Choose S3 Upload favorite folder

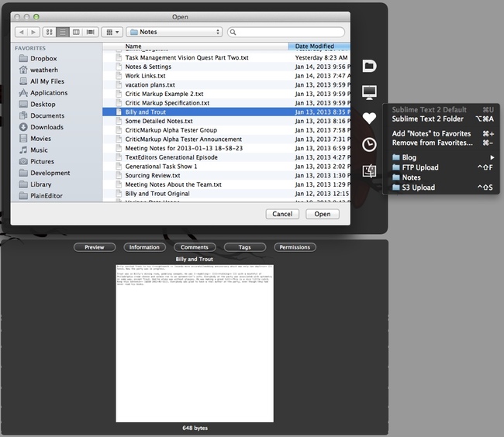click(x=442, y=188)
